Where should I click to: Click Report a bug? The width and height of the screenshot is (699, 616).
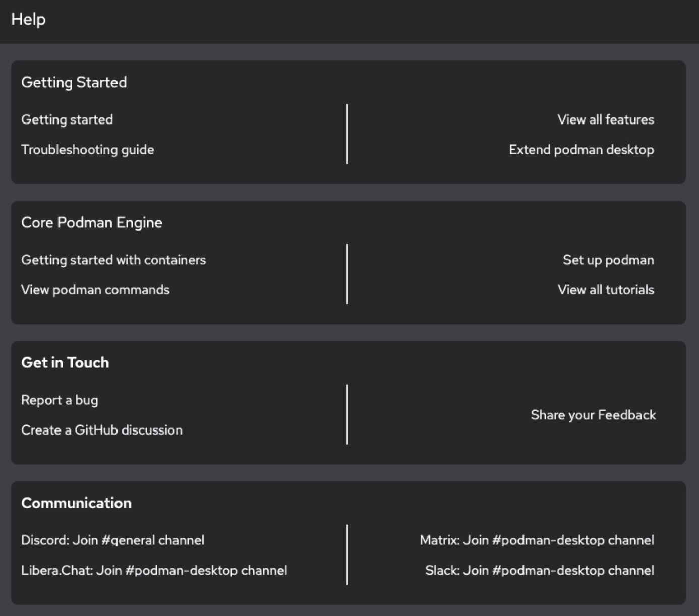click(60, 400)
